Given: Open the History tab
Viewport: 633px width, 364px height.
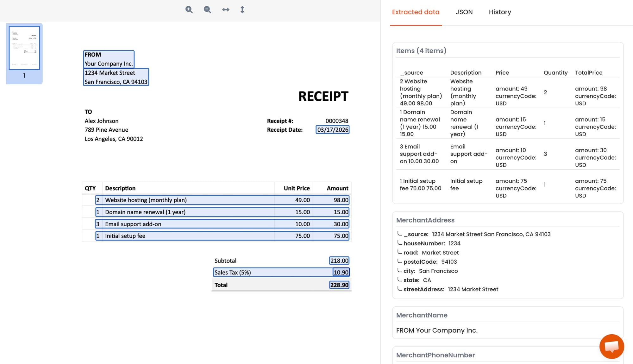Looking at the screenshot, I should click(x=500, y=12).
